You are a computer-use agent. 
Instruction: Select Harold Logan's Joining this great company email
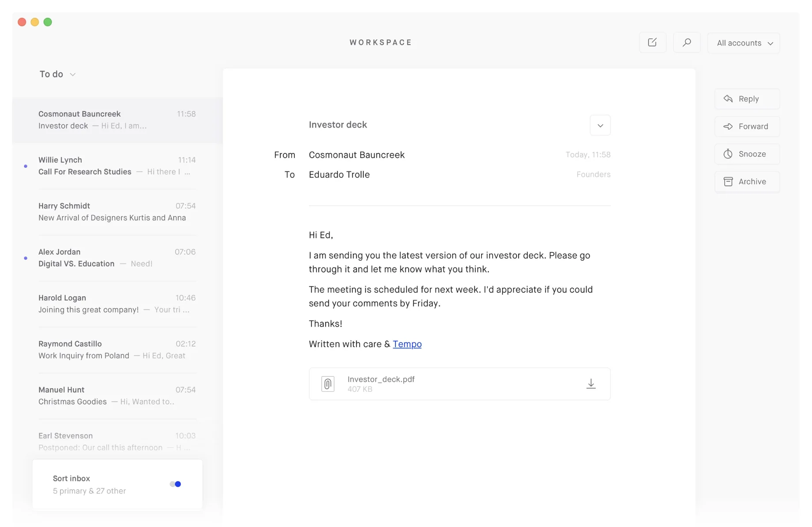click(x=117, y=304)
